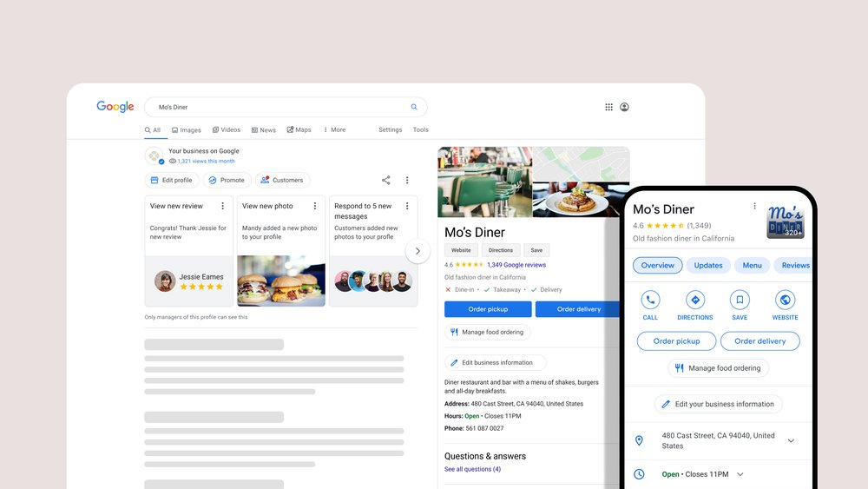This screenshot has width=868, height=489.
Task: Expand opening hours chevron on mobile
Action: (x=740, y=474)
